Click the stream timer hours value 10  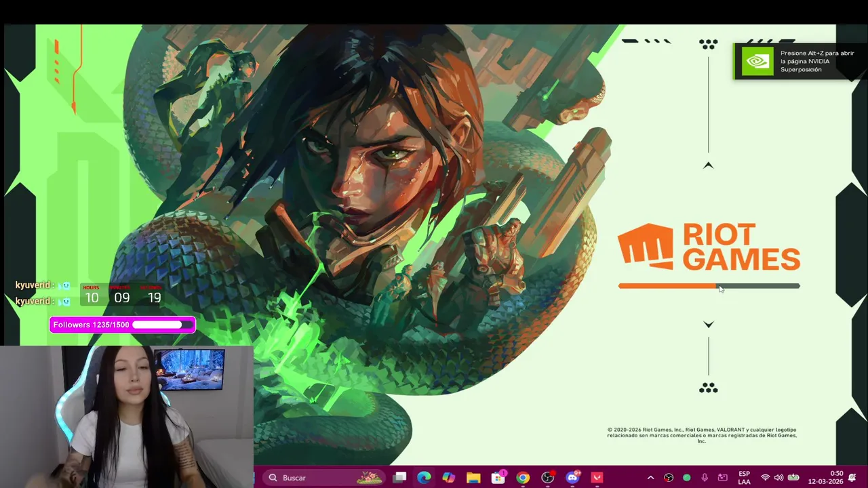pyautogui.click(x=92, y=298)
